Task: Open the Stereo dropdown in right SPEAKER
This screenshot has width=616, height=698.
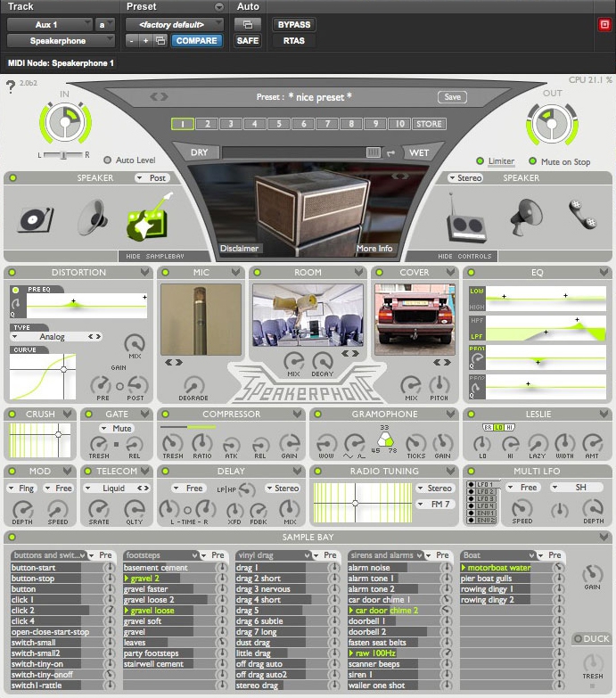Action: coord(464,177)
